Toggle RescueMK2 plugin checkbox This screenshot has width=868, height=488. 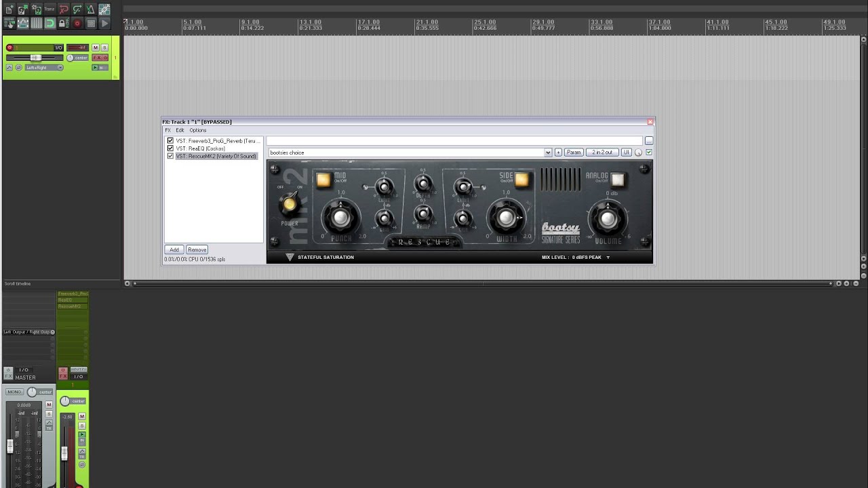[170, 156]
